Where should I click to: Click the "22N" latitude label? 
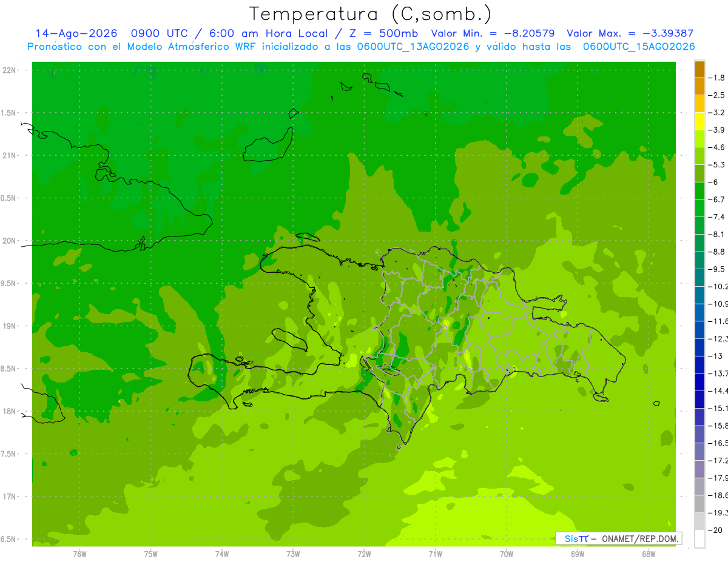click(10, 70)
